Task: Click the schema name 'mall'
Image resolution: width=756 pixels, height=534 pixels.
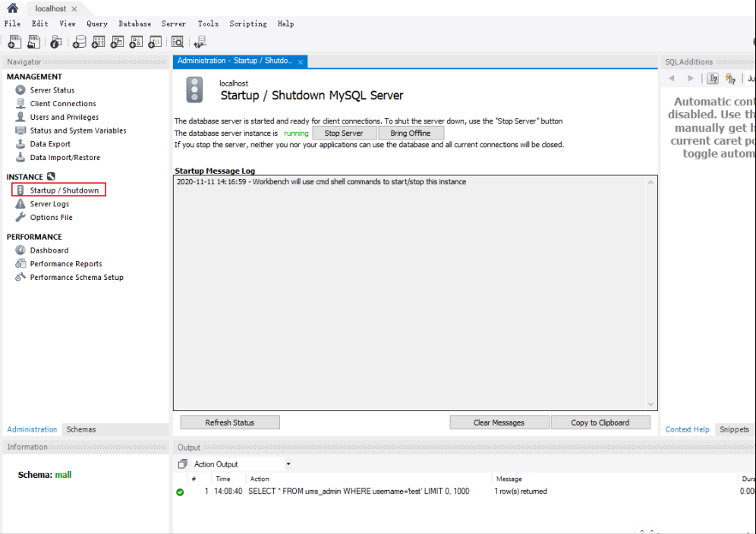Action: point(63,475)
